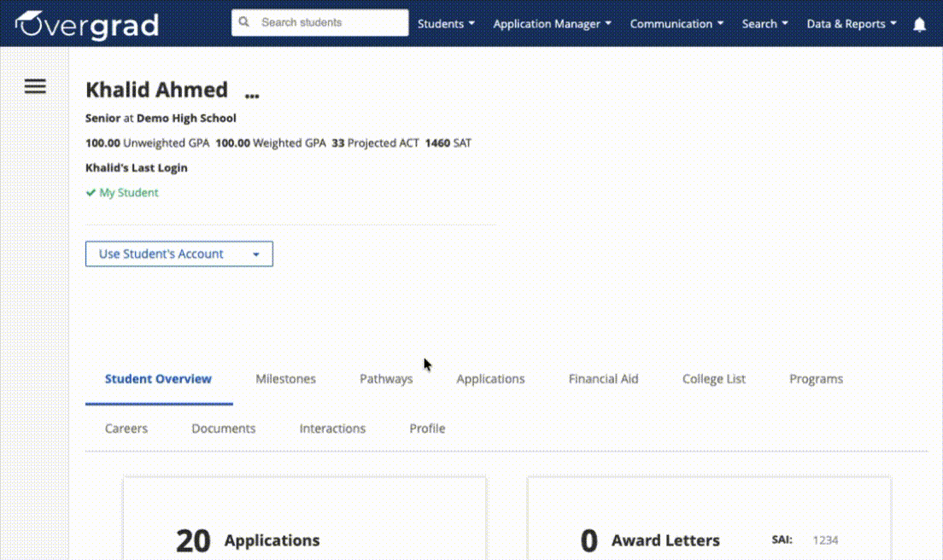Expand the Data & Reports menu
This screenshot has width=943, height=560.
[851, 24]
